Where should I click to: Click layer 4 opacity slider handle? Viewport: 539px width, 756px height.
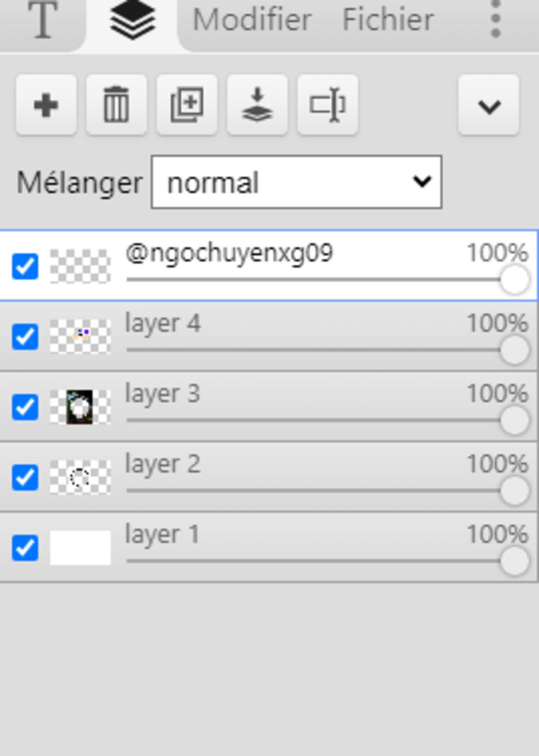pos(514,350)
